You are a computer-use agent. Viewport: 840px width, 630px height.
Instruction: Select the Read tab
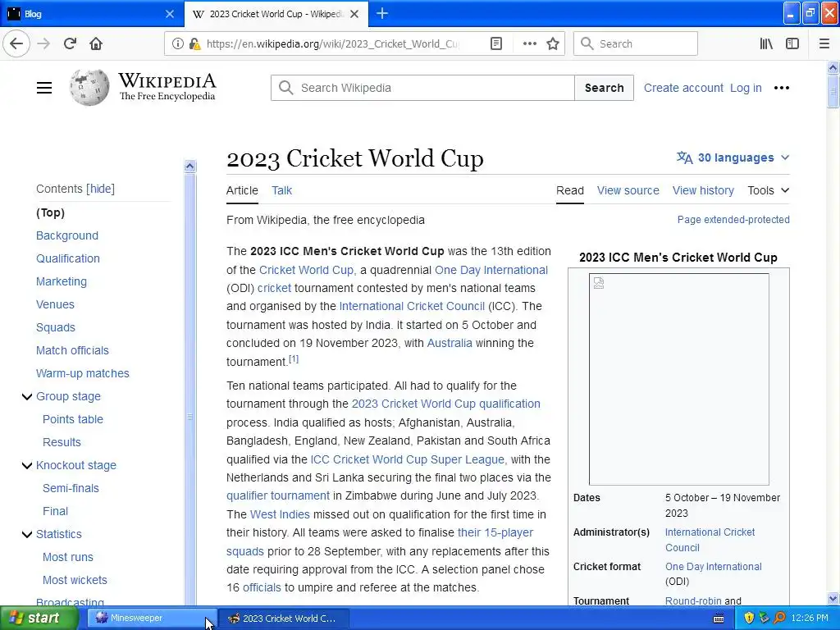coord(570,190)
